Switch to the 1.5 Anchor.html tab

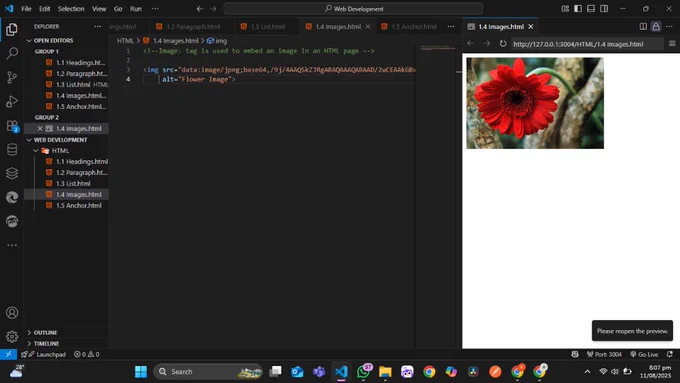tap(413, 26)
